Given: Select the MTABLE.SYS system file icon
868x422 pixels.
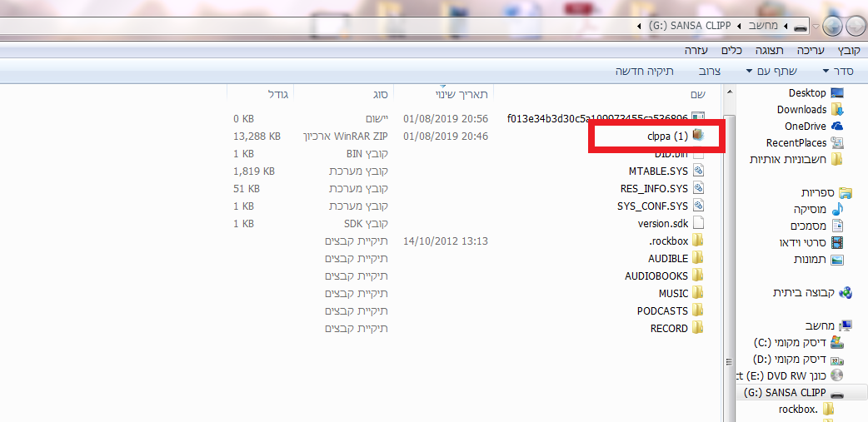Looking at the screenshot, I should pos(697,171).
